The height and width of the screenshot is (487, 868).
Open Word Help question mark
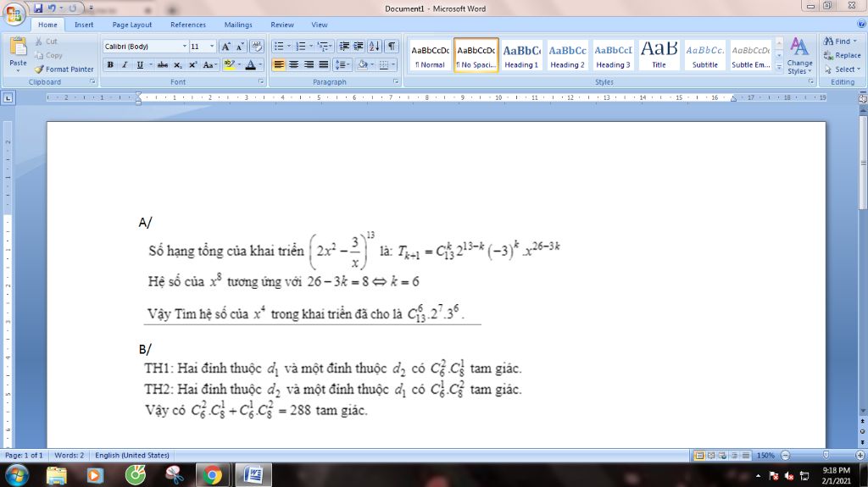861,24
